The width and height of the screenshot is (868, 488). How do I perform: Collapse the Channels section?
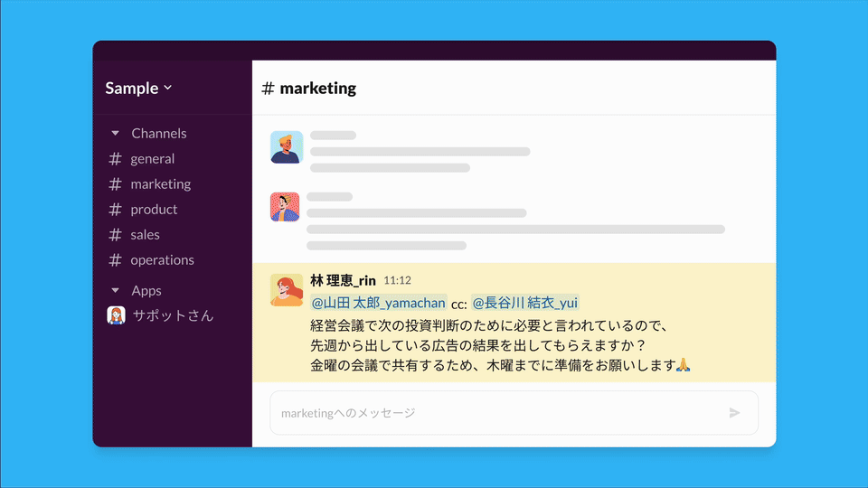pos(115,134)
